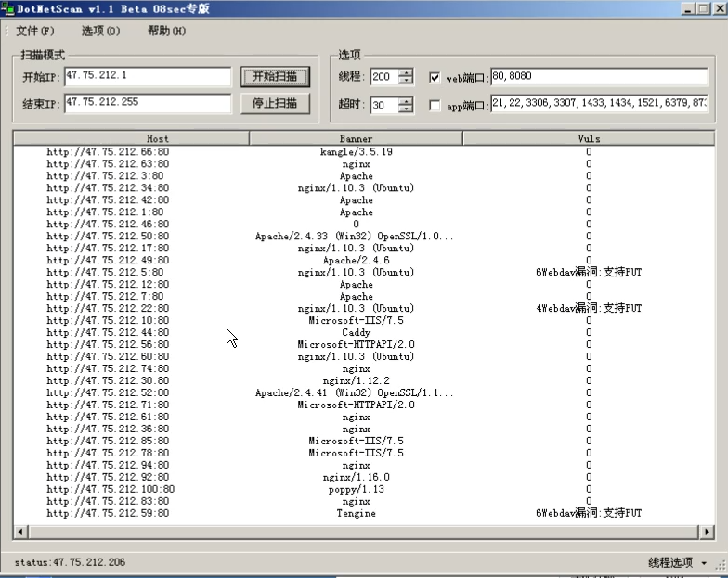Click the DotNetScan title bar application icon

[x=8, y=8]
